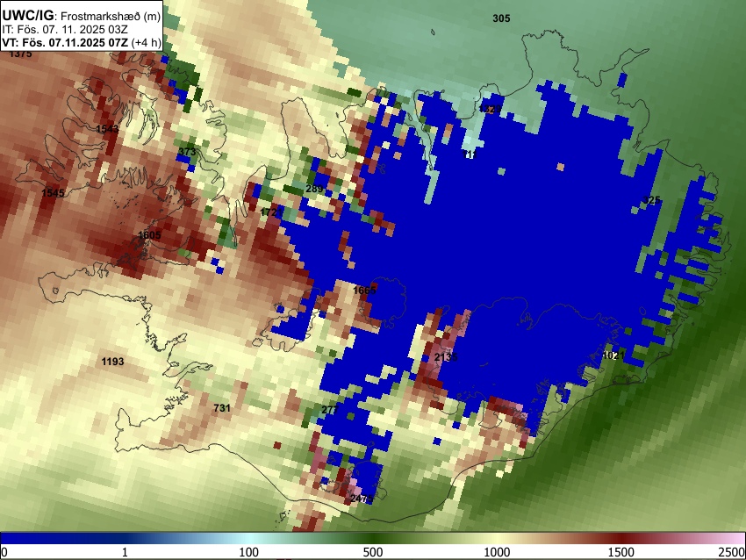Click the 'UWC/IG: Frostmarkshæð (m)' title text
This screenshot has width=746, height=560.
tap(82, 16)
